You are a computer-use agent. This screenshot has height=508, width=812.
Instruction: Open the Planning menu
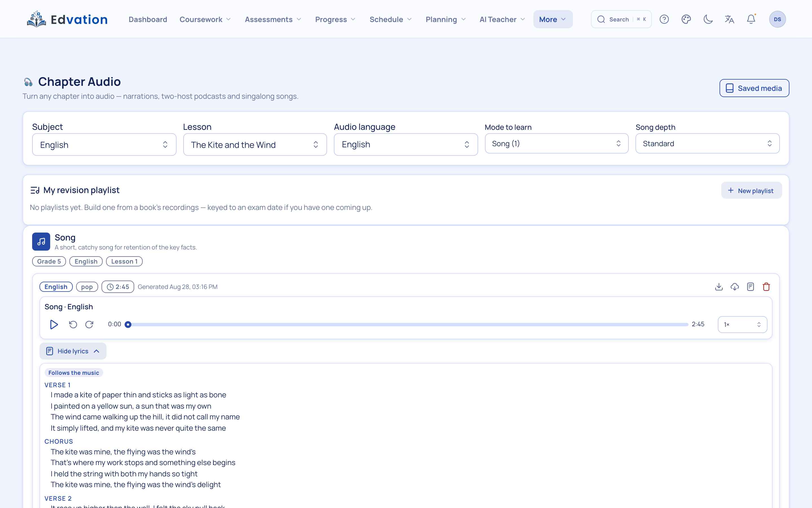click(445, 19)
